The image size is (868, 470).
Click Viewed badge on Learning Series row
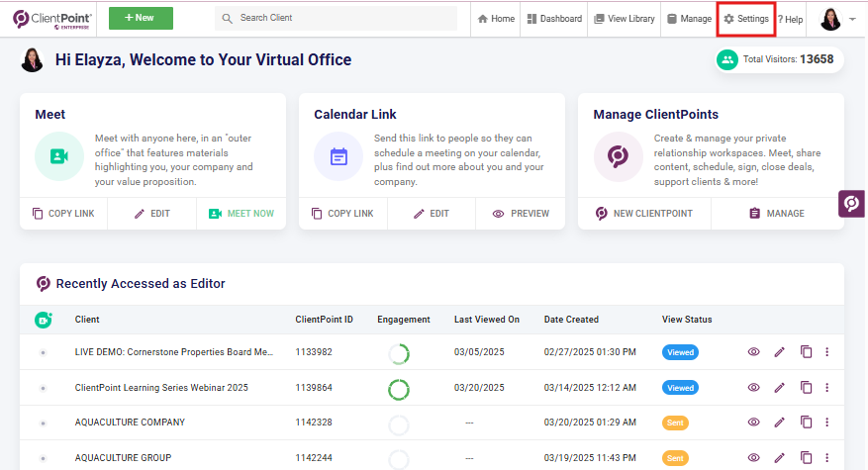pos(680,388)
